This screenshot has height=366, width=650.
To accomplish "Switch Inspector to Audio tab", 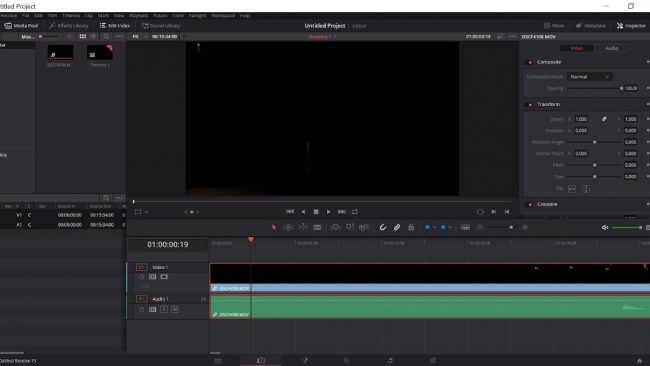I will (x=612, y=48).
